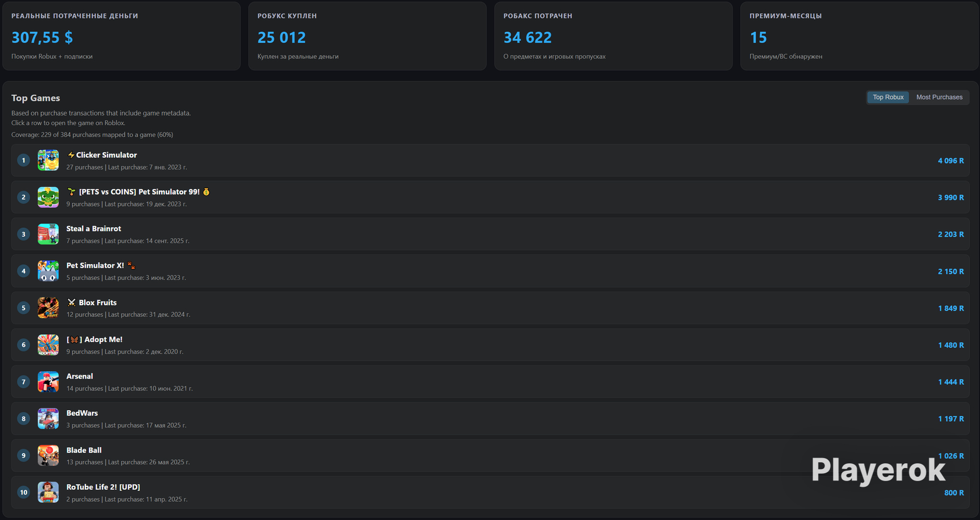This screenshot has width=980, height=520.
Task: Click the 2 203 R amount
Action: pyautogui.click(x=951, y=235)
